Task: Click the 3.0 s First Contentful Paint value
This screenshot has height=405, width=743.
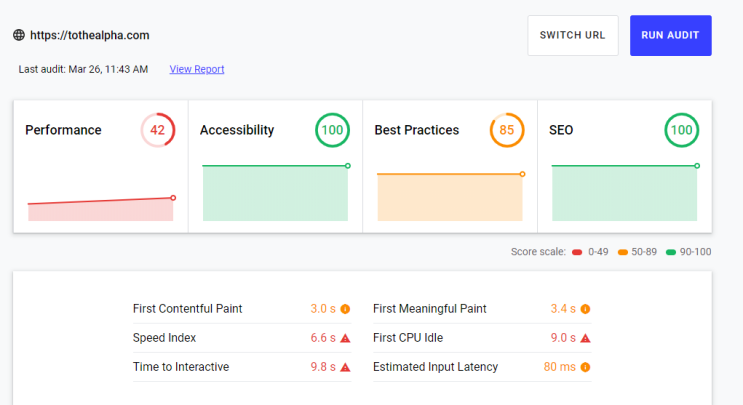Action: (x=323, y=309)
